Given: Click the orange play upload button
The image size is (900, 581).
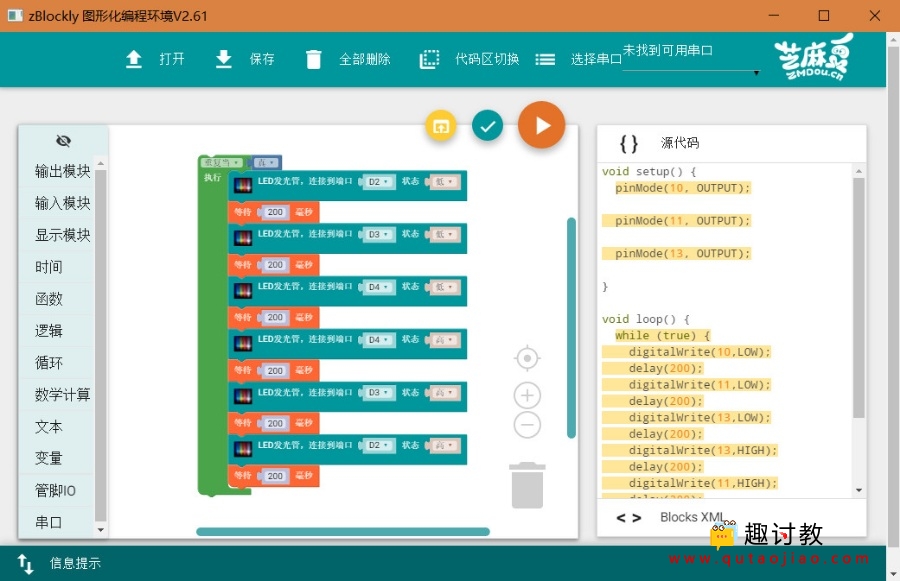Looking at the screenshot, I should 541,125.
